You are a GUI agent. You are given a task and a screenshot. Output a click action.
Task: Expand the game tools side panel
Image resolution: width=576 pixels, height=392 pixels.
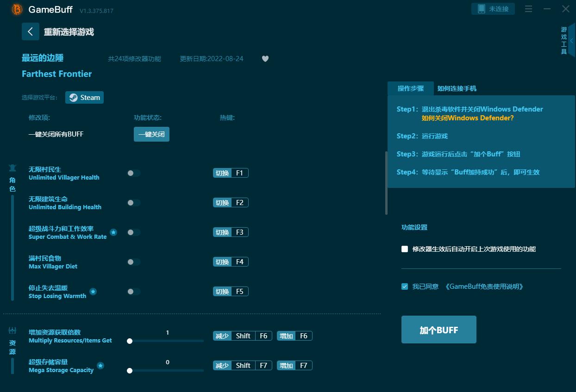[572, 41]
